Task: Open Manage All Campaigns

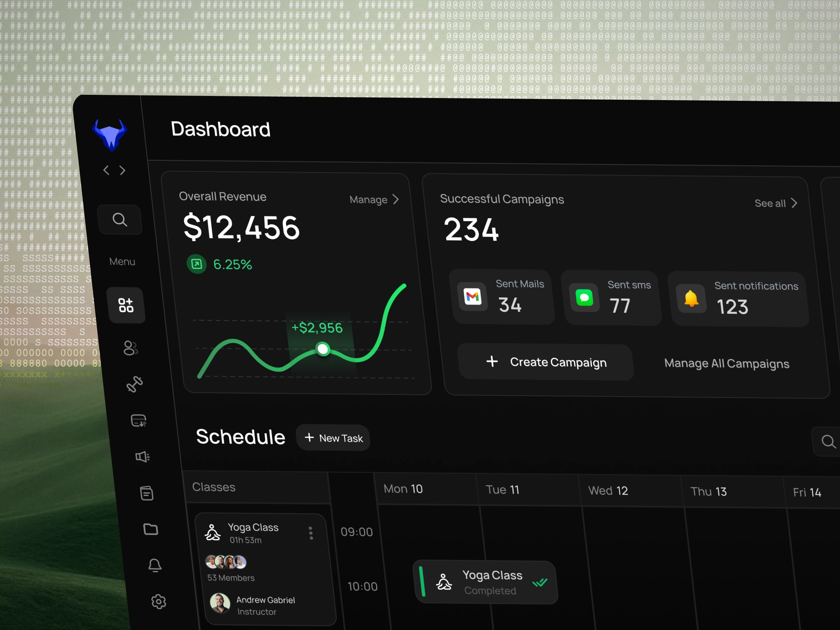Action: tap(727, 363)
